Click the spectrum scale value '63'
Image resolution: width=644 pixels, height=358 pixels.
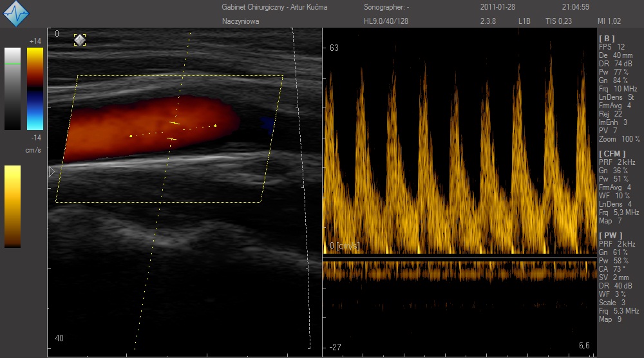[334, 48]
